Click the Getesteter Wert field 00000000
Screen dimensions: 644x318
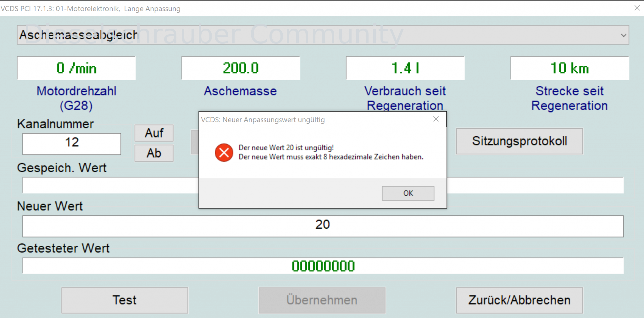323,266
